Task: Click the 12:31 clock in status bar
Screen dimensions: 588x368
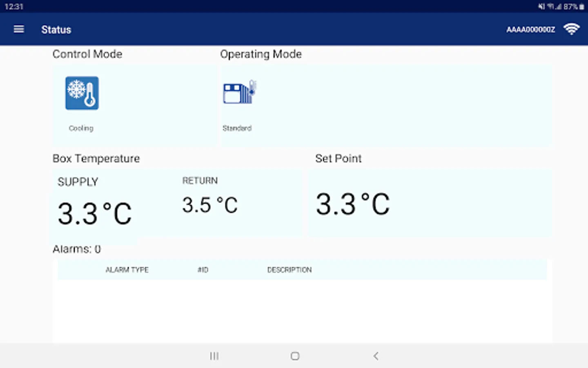Action: 14,7
